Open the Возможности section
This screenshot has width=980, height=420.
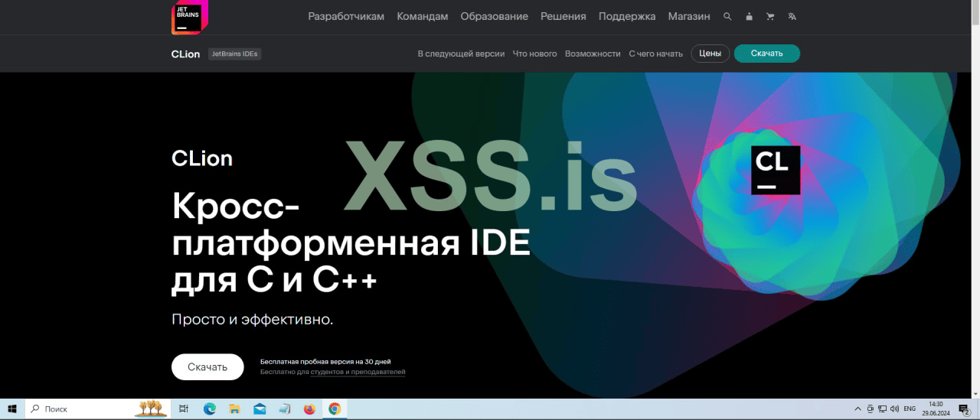pos(593,54)
